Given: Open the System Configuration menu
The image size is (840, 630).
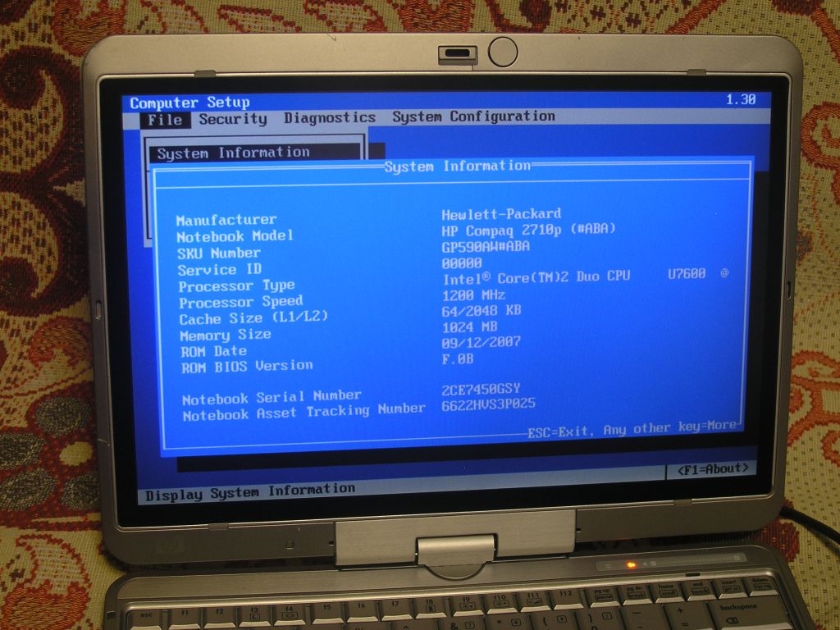Looking at the screenshot, I should [473, 116].
